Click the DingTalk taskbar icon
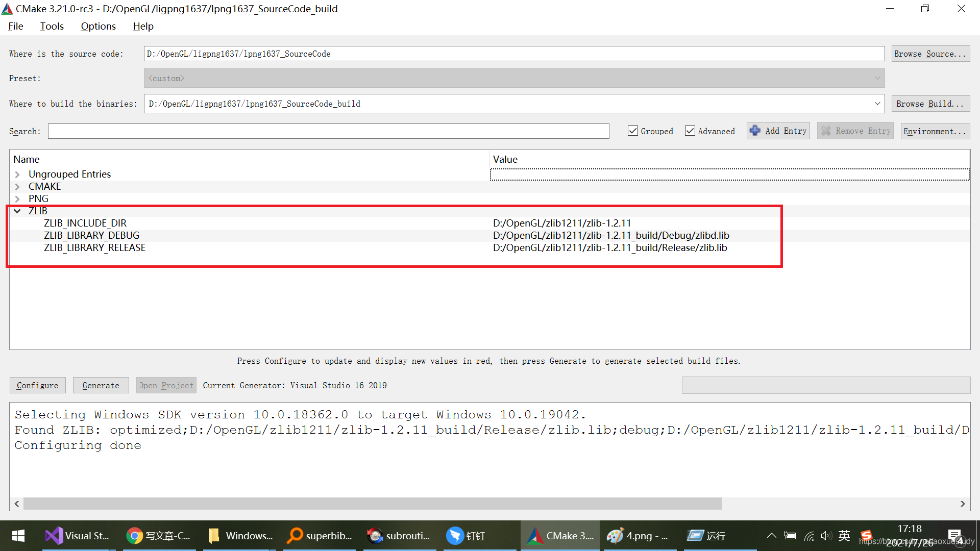This screenshot has width=980, height=551. [x=454, y=536]
